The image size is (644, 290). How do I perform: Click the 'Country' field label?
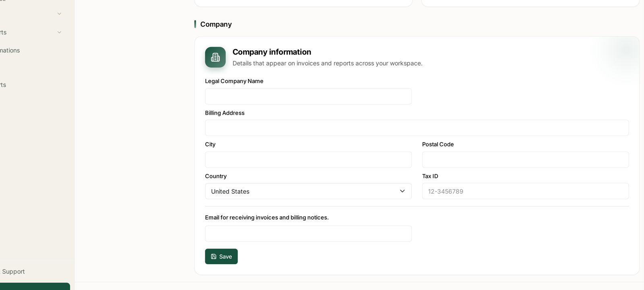click(x=216, y=176)
